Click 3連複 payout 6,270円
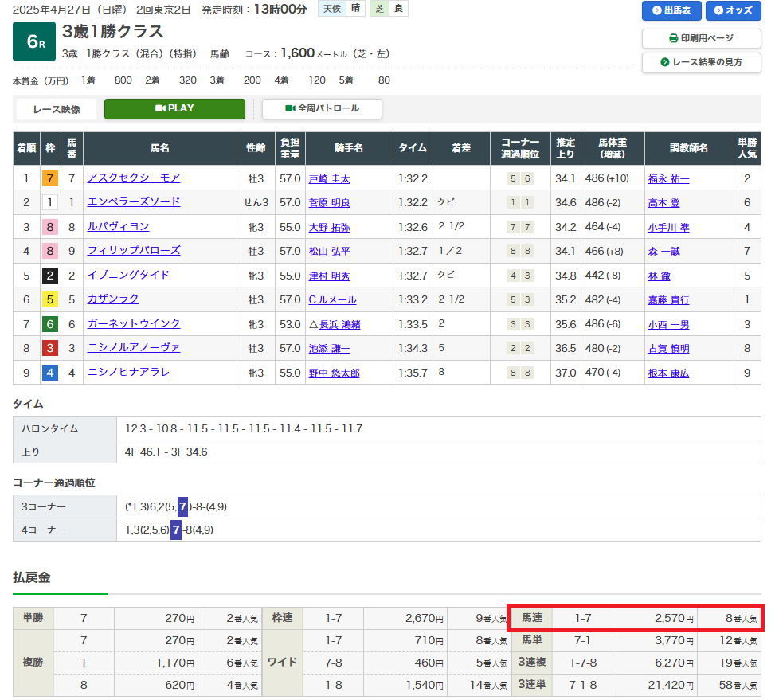The image size is (775, 700). point(674,663)
